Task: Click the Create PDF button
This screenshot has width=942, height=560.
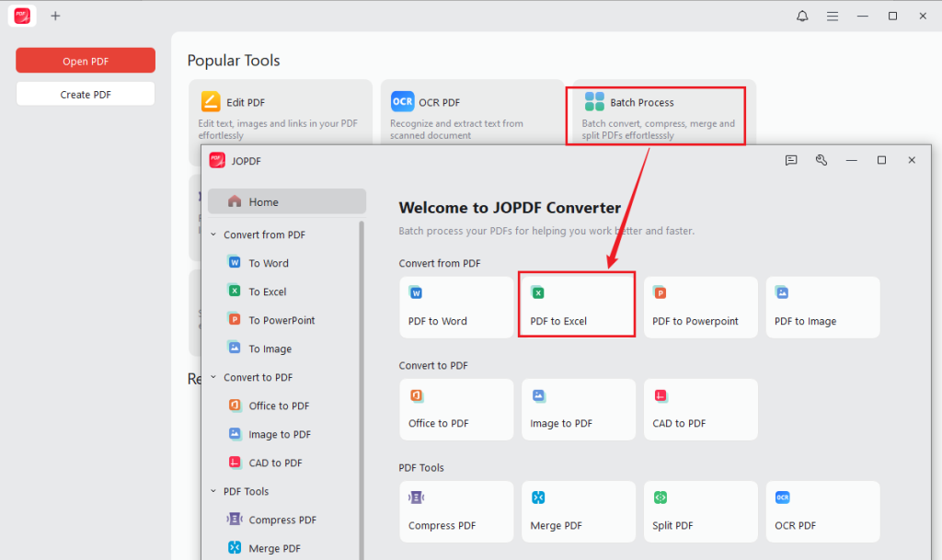Action: pos(86,94)
